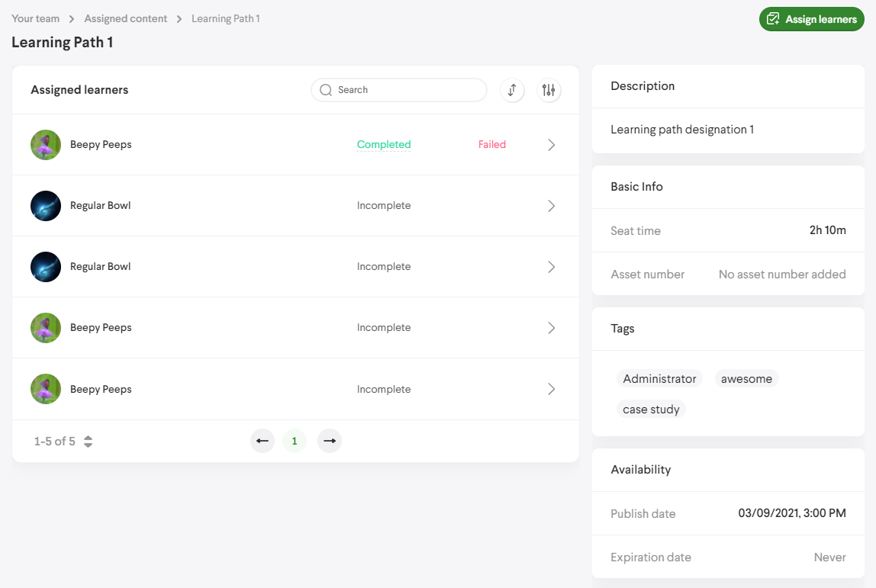Click the sort arrows icon button

(512, 90)
